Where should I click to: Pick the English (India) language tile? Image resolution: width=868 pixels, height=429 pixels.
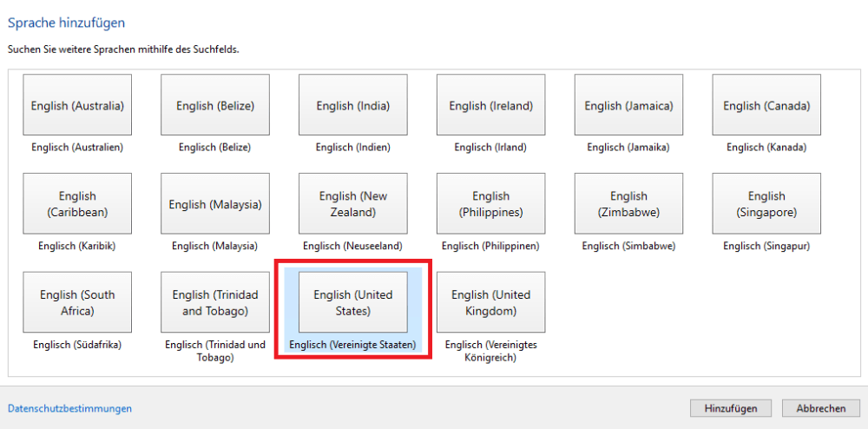click(x=353, y=106)
